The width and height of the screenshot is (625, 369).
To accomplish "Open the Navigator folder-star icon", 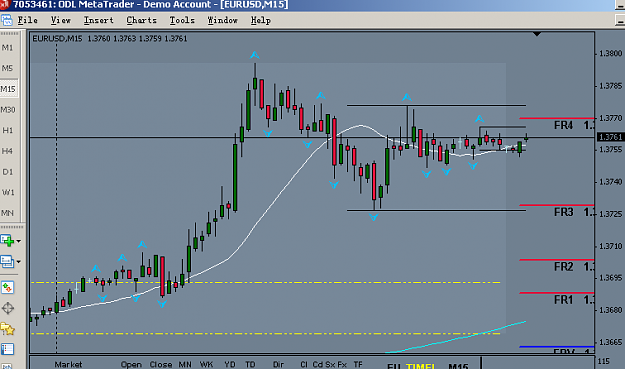I will click(x=8, y=329).
